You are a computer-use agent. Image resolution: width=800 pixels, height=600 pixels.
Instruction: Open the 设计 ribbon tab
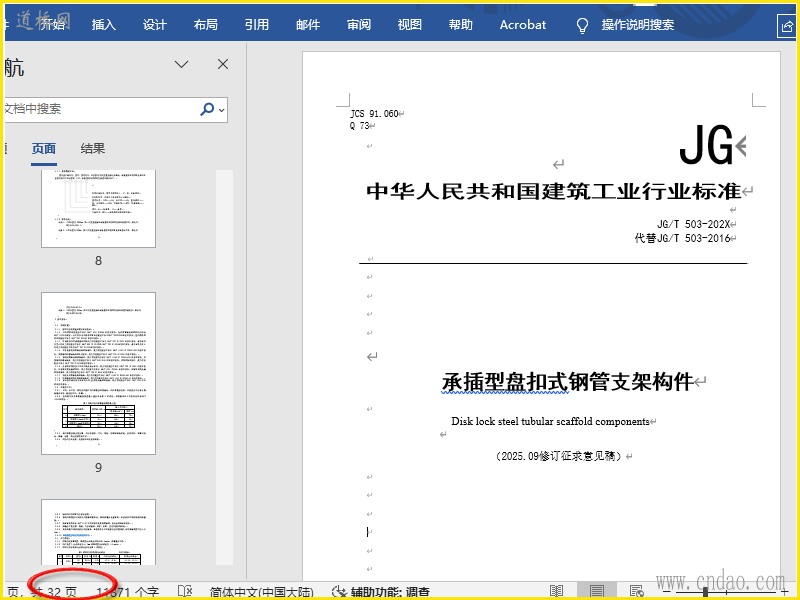[155, 24]
